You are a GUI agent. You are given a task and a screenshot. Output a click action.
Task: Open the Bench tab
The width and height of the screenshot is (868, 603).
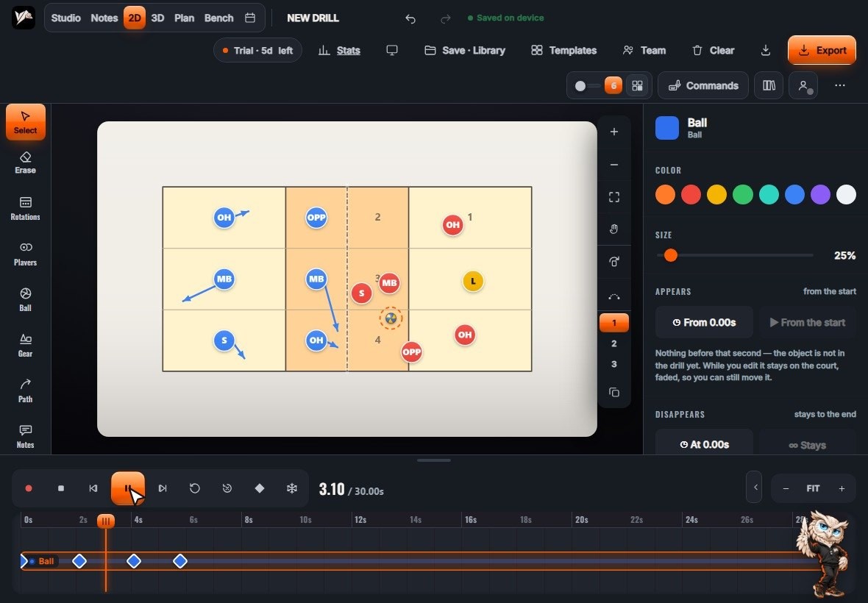coord(218,18)
